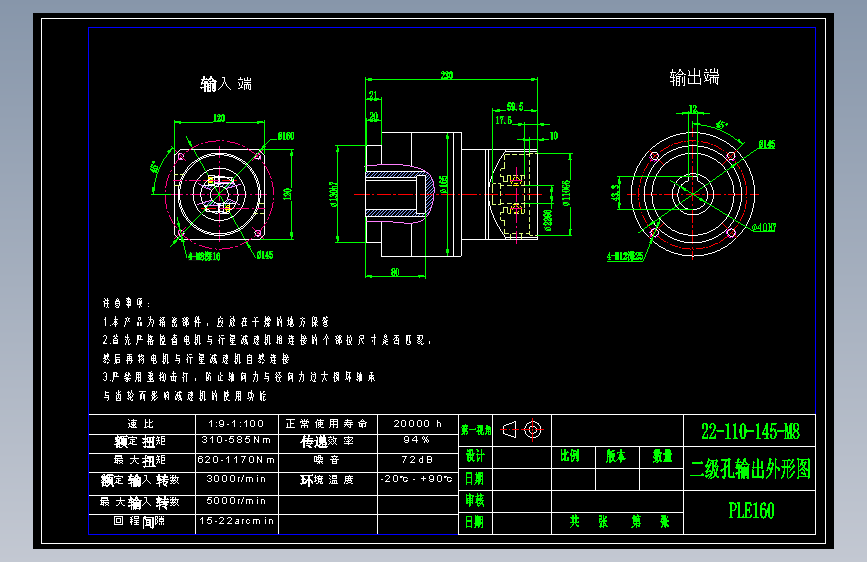The width and height of the screenshot is (867, 562).
Task: Select the 正常使用寿命 label cell
Action: (328, 424)
